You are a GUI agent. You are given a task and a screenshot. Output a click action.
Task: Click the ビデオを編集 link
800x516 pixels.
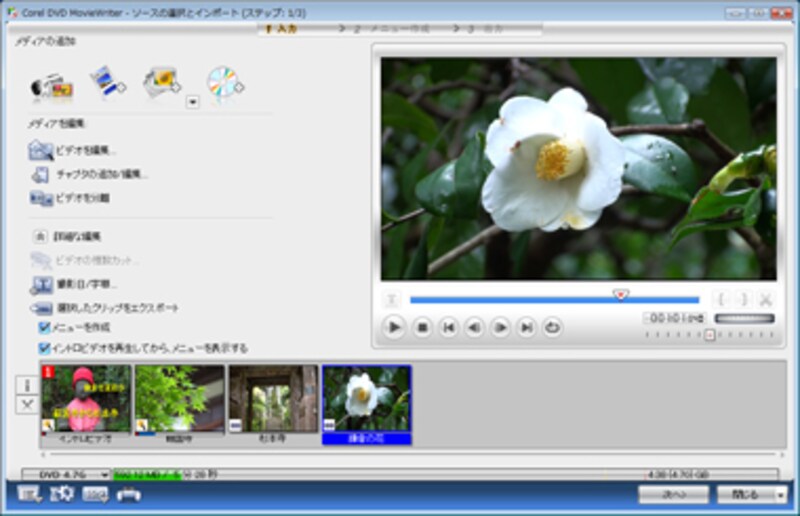click(84, 151)
